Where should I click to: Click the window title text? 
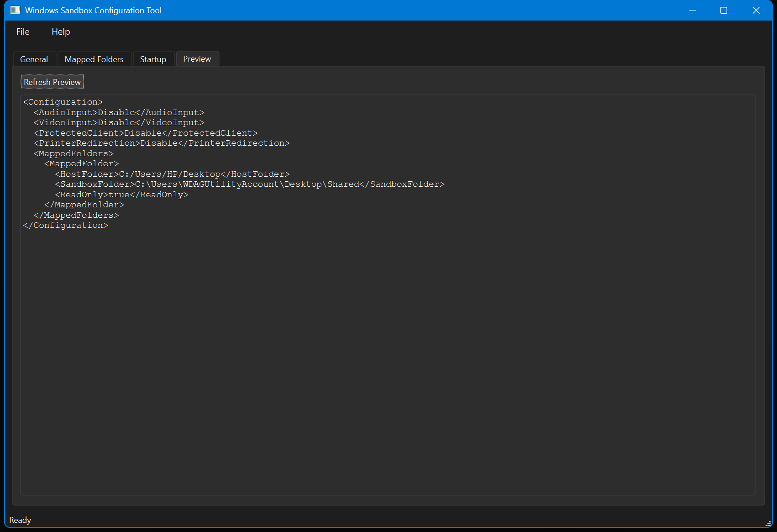pyautogui.click(x=93, y=11)
